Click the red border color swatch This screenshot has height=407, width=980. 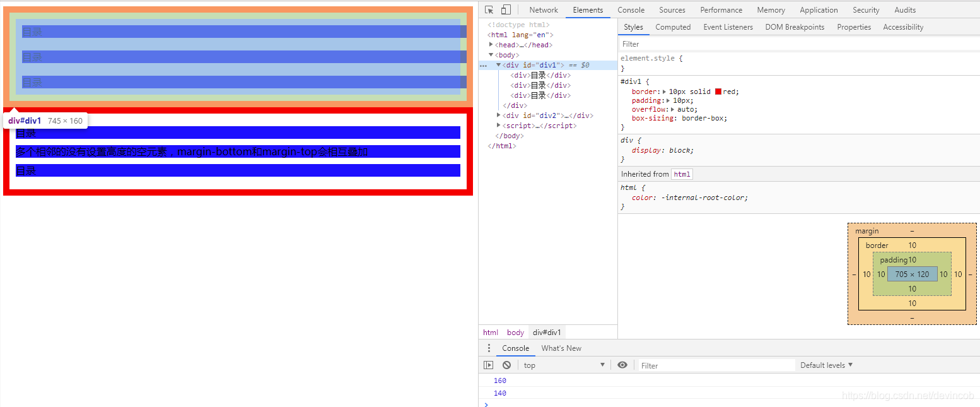click(x=718, y=91)
